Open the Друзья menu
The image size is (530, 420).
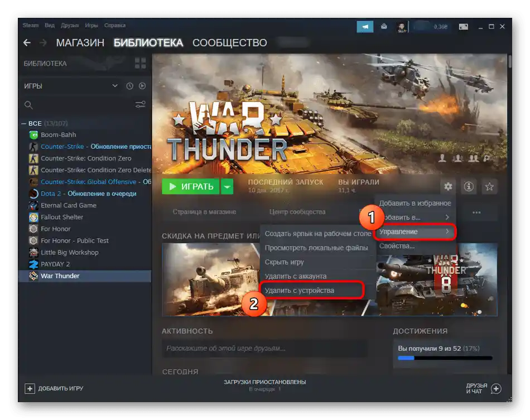tap(70, 25)
